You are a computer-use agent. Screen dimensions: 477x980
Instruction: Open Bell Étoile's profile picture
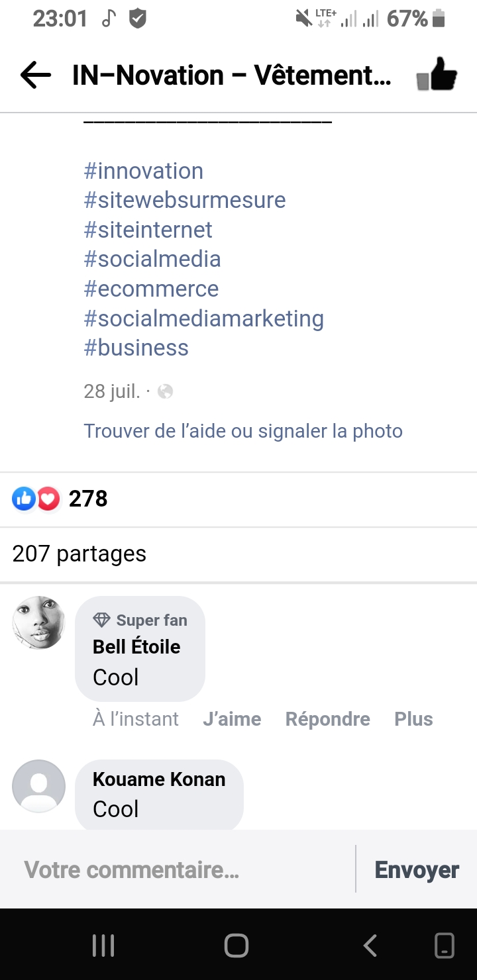pyautogui.click(x=39, y=622)
